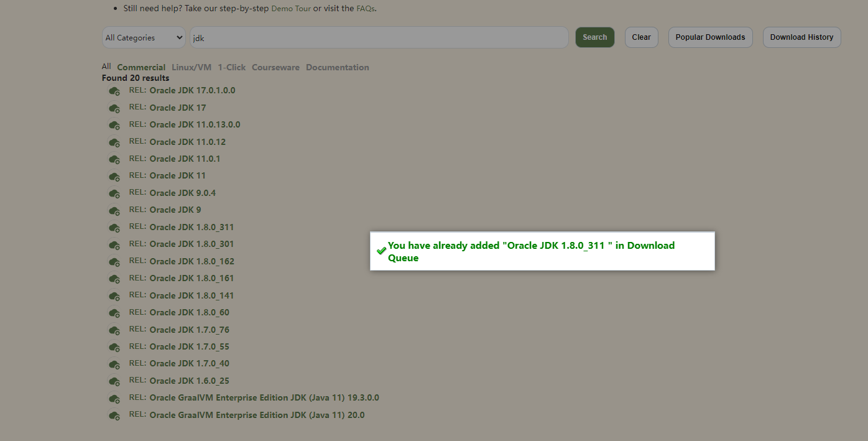868x441 pixels.
Task: Visit the FAQs link
Action: click(366, 9)
